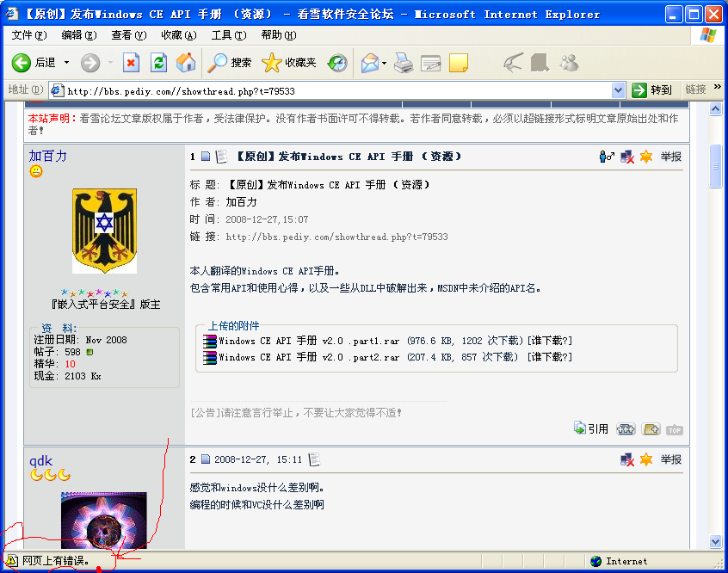
Task: Click the orange star icon in post 2
Action: 646,459
